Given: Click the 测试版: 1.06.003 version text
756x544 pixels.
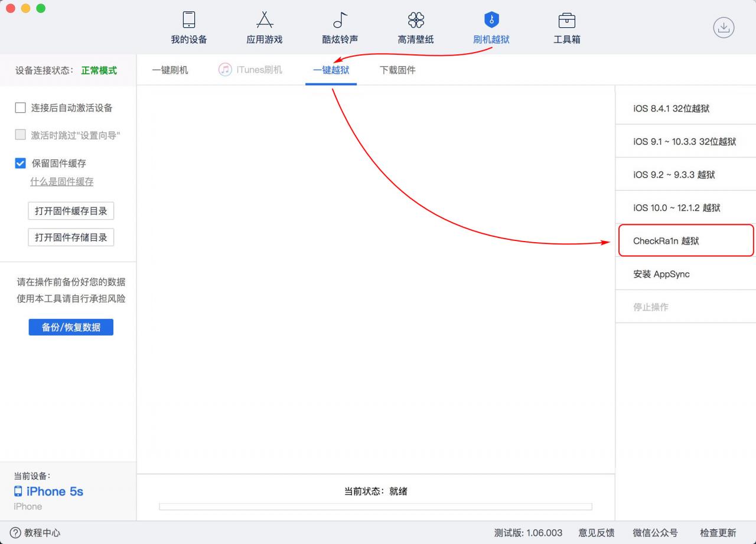Looking at the screenshot, I should pyautogui.click(x=529, y=533).
